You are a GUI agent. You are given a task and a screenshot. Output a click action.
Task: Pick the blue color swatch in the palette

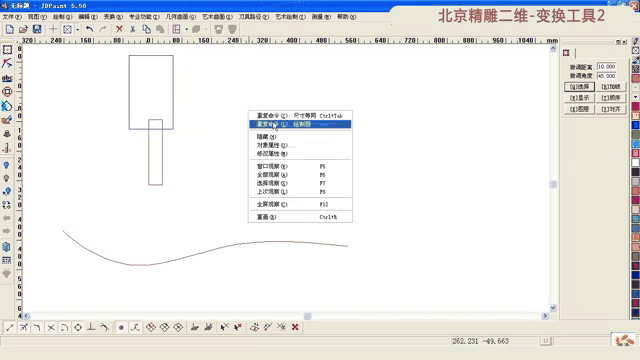(636, 125)
